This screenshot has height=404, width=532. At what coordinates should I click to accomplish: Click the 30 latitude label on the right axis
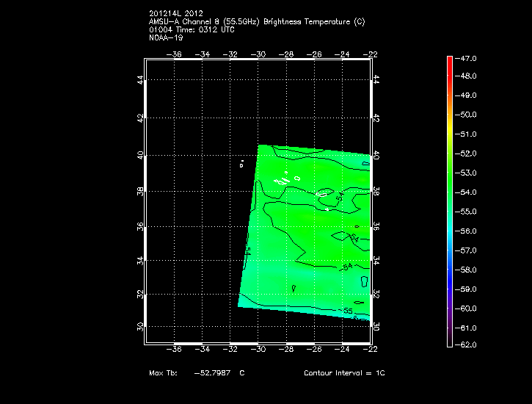click(376, 326)
